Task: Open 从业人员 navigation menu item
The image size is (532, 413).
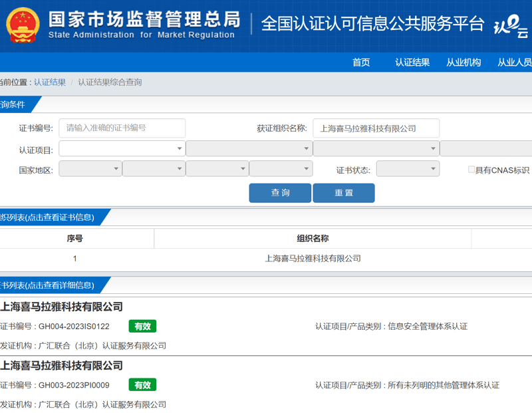Action: tap(514, 63)
